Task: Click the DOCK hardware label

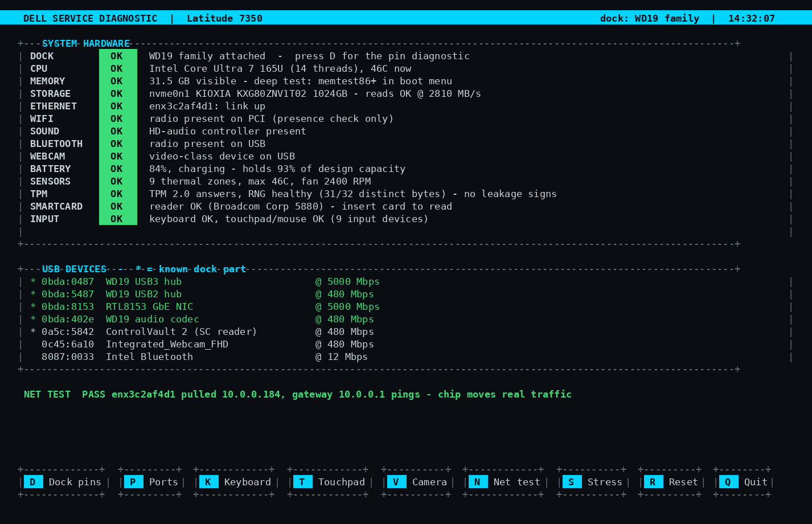Action: pyautogui.click(x=42, y=56)
